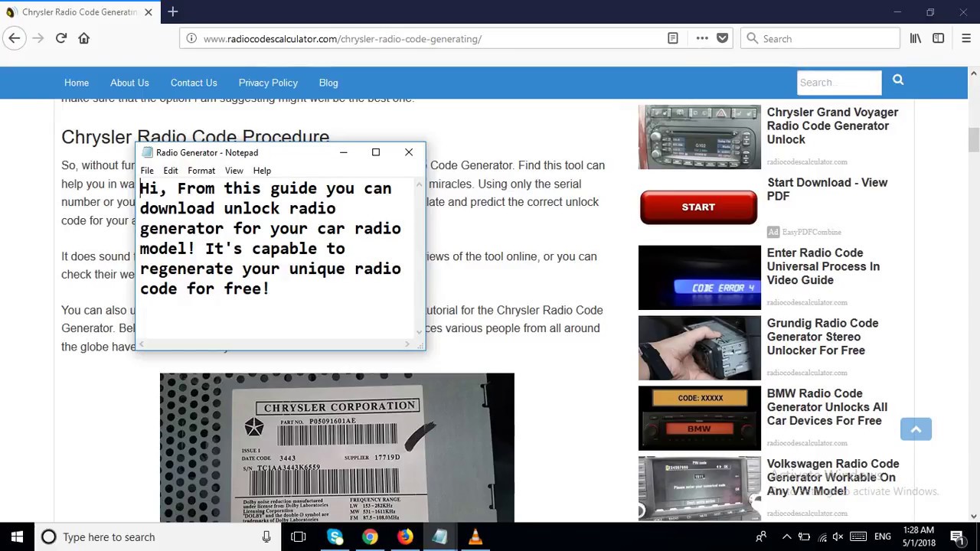The height and width of the screenshot is (551, 980).
Task: Submit site search with magnifier icon
Action: coord(898,80)
